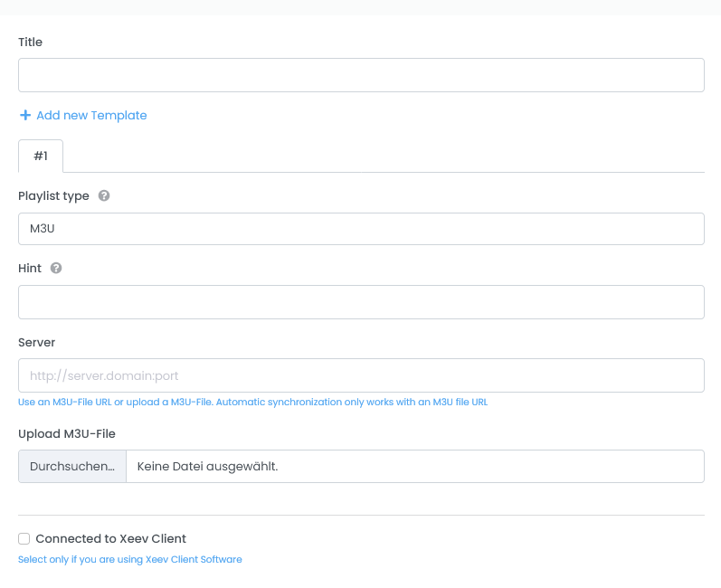Switch to the #1 template tab
The height and width of the screenshot is (588, 721).
pos(41,156)
